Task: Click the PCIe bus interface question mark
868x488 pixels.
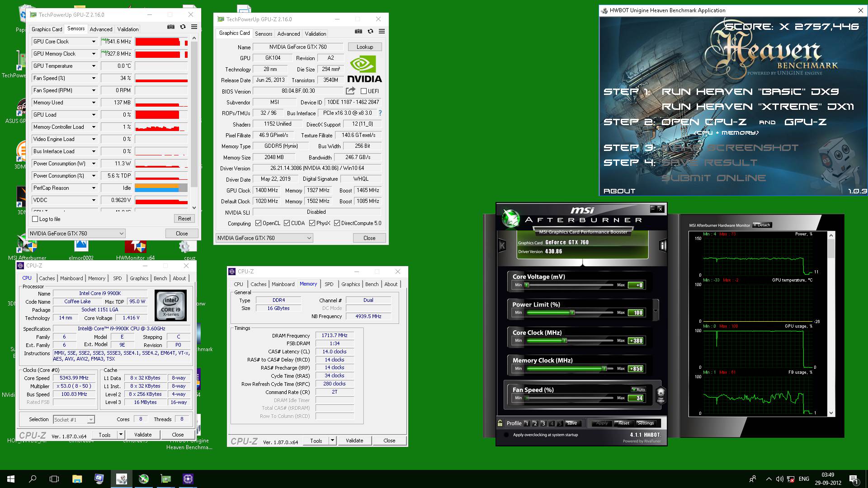Action: (x=380, y=113)
